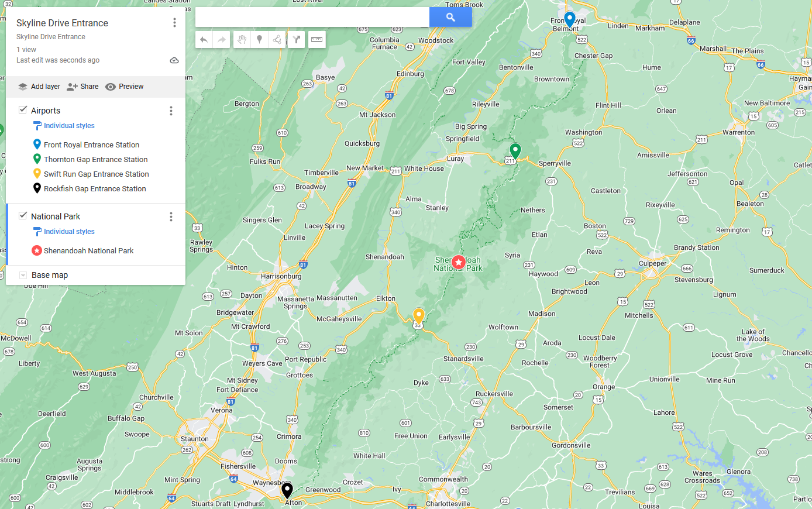This screenshot has height=509, width=812.
Task: Click the red star Shenandoah map marker
Action: click(459, 262)
